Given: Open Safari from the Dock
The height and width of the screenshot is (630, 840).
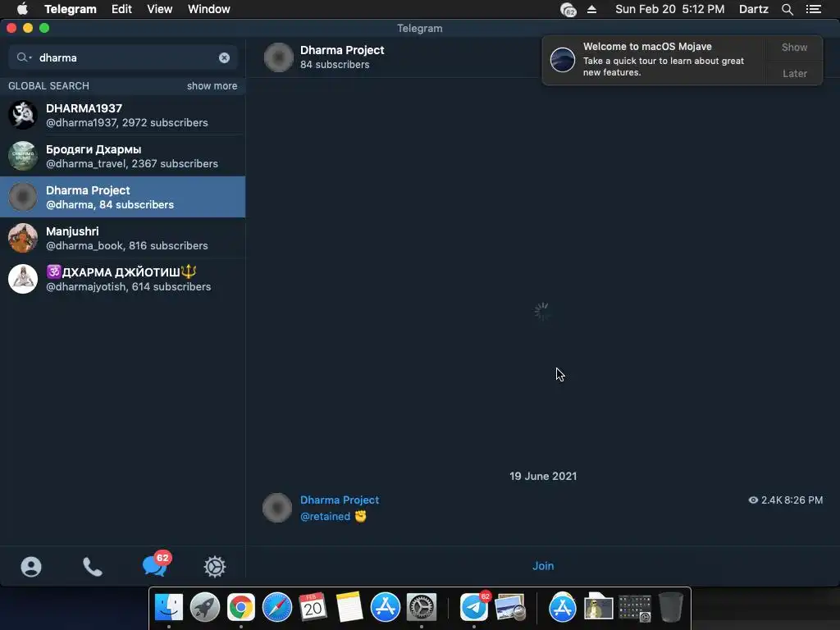Looking at the screenshot, I should [277, 607].
